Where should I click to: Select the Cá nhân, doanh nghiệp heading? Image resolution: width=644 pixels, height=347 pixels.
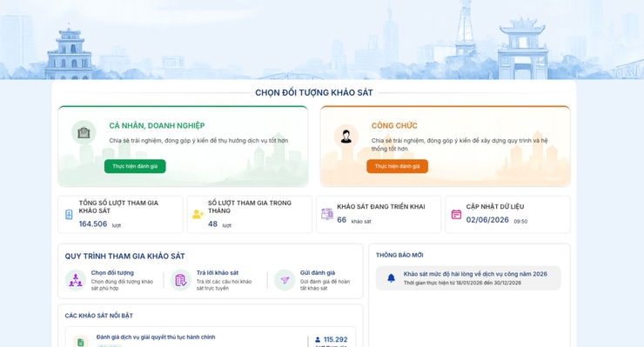point(157,125)
